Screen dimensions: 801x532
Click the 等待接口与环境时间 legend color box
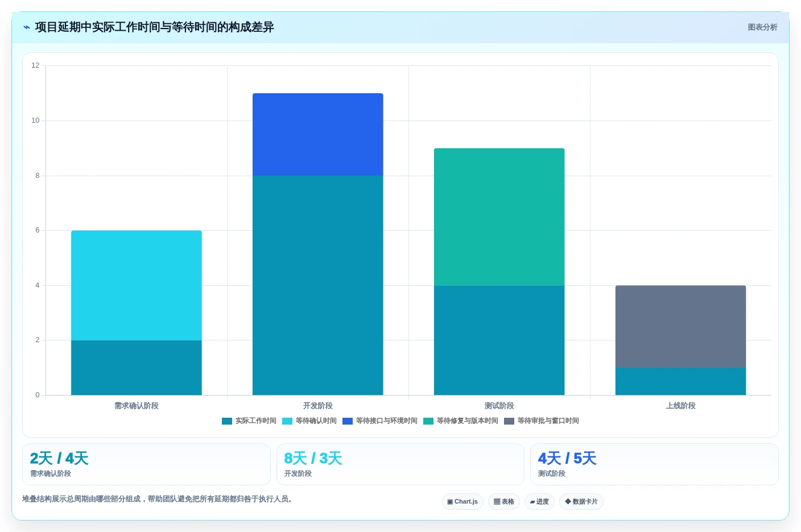pos(348,421)
